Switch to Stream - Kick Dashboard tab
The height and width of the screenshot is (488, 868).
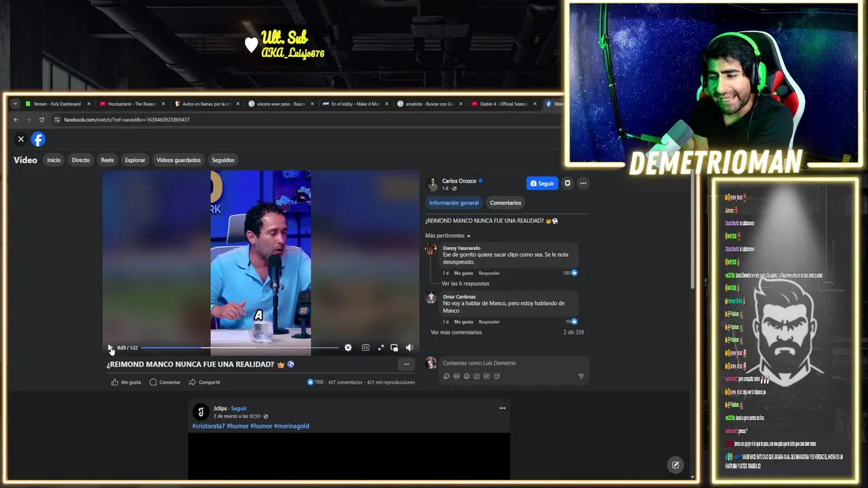[x=57, y=104]
